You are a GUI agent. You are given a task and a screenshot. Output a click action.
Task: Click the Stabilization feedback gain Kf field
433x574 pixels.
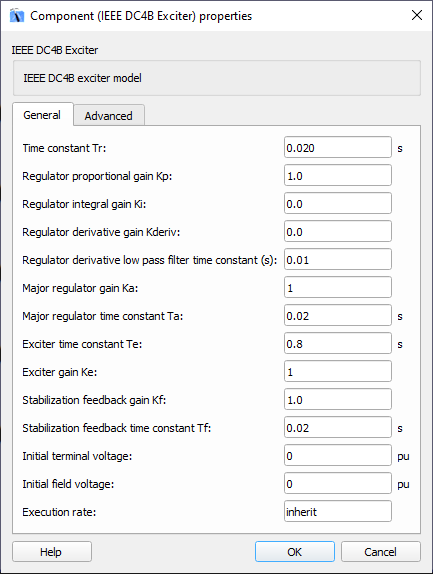337,400
